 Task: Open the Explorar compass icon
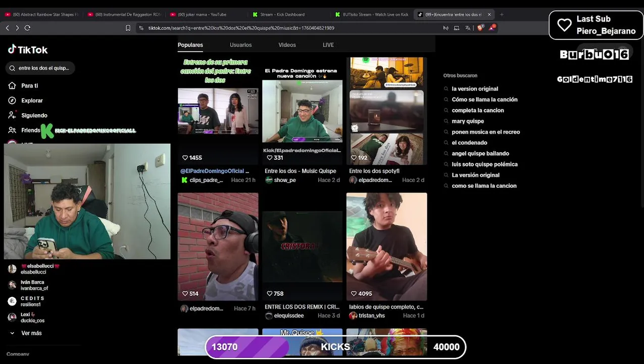coord(12,101)
